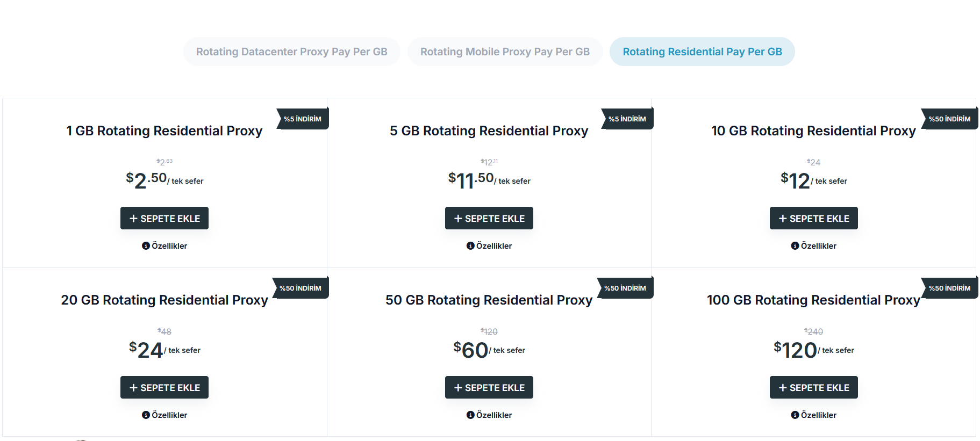Image resolution: width=980 pixels, height=441 pixels.
Task: Click info icon beside 100 GB plan Özellikler
Action: click(x=795, y=415)
